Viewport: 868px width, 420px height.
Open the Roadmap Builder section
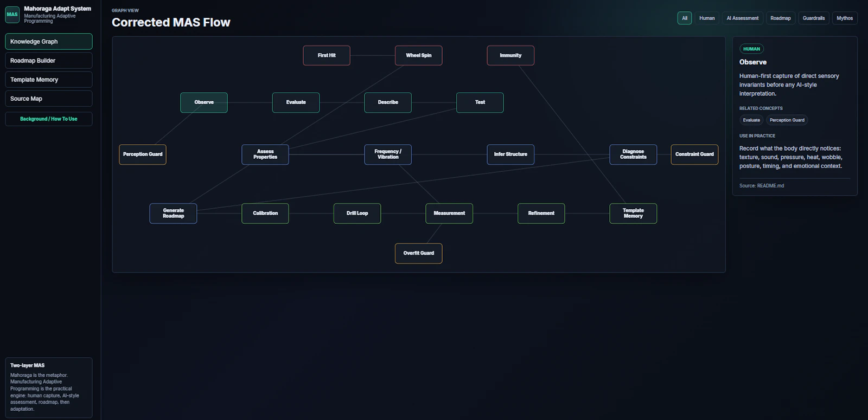pos(49,61)
